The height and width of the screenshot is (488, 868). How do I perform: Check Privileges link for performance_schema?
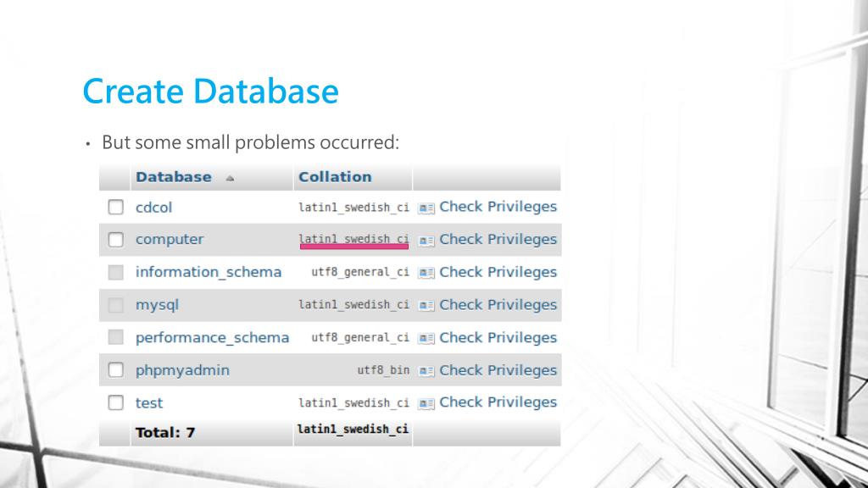click(498, 337)
